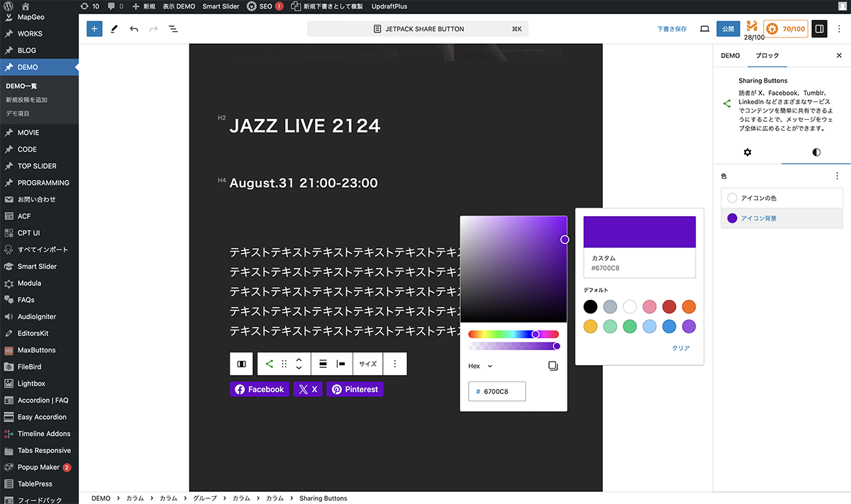Click the 公開 publish button
Screen dimensions: 851x504
tap(727, 29)
